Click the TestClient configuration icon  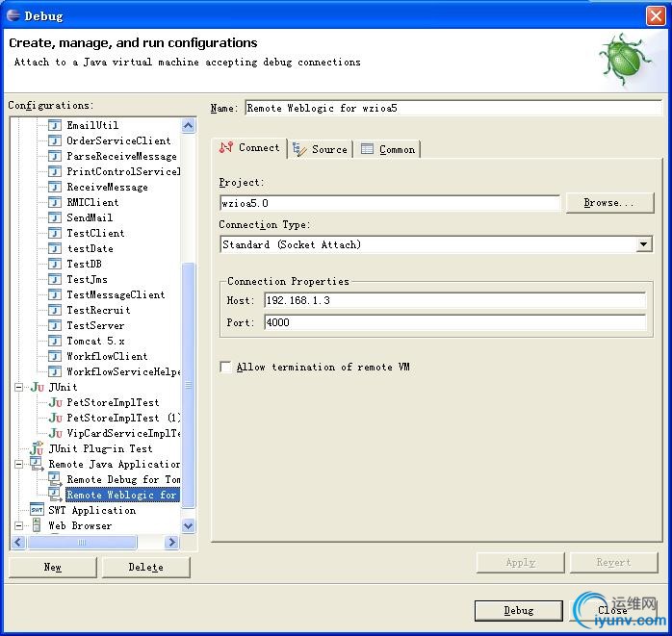[x=55, y=234]
